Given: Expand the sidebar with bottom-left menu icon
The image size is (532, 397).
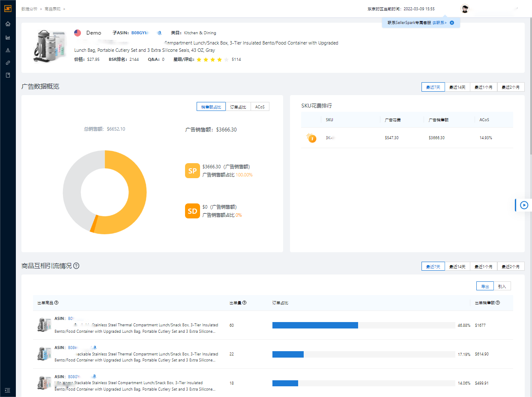Looking at the screenshot, I should (x=8, y=390).
